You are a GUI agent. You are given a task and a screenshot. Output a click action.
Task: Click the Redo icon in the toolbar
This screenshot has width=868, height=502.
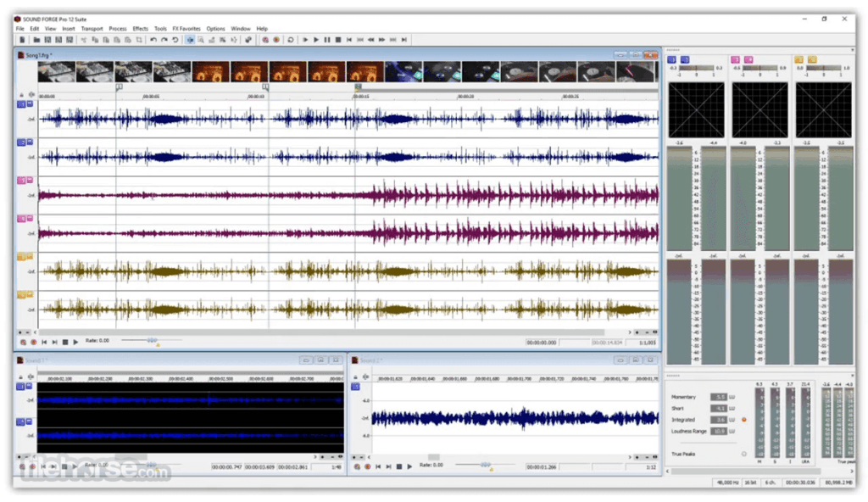[x=164, y=39]
